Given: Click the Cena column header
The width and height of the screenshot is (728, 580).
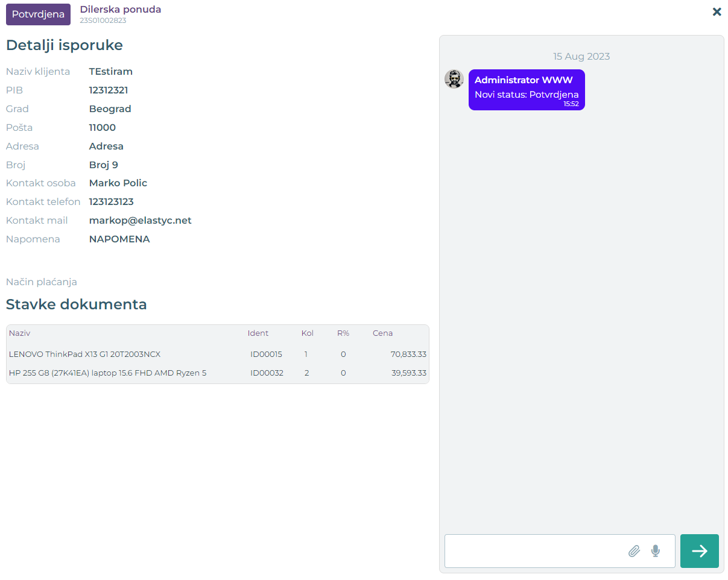Looking at the screenshot, I should [x=382, y=333].
